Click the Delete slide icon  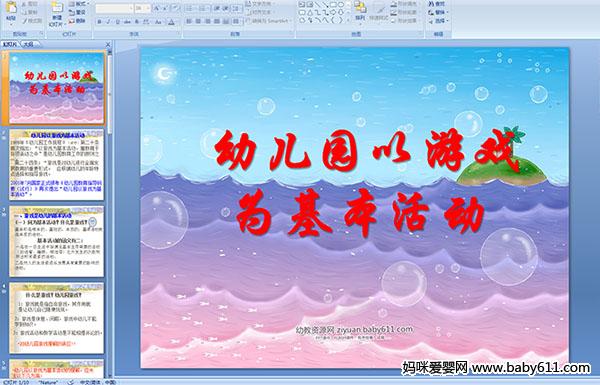click(72, 21)
